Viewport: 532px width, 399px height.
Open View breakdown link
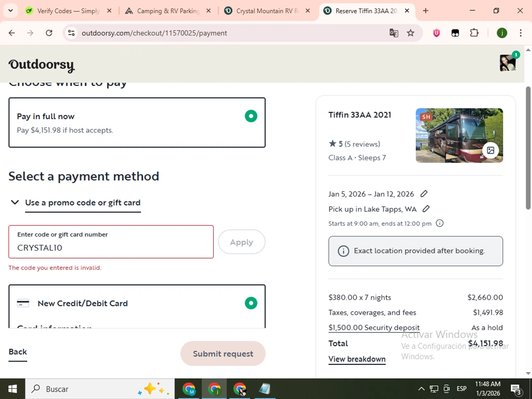tap(357, 359)
